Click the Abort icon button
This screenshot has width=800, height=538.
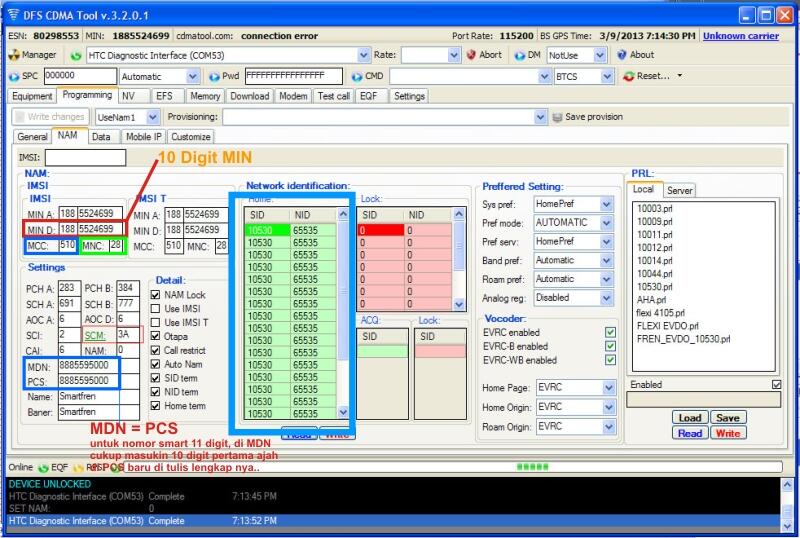coord(470,55)
